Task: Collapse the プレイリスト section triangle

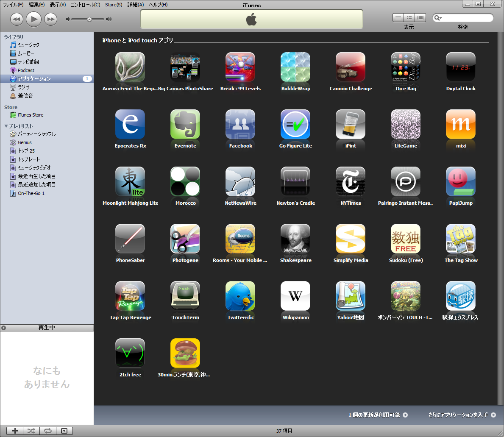Action: click(6, 126)
